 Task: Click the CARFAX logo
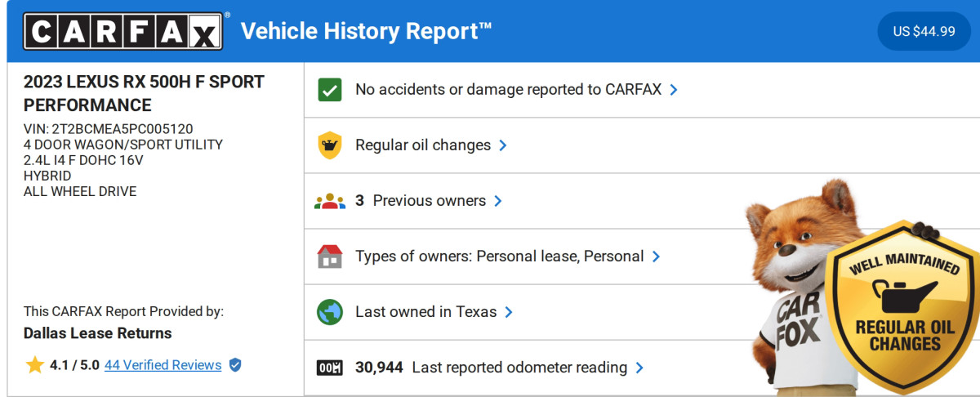click(122, 31)
